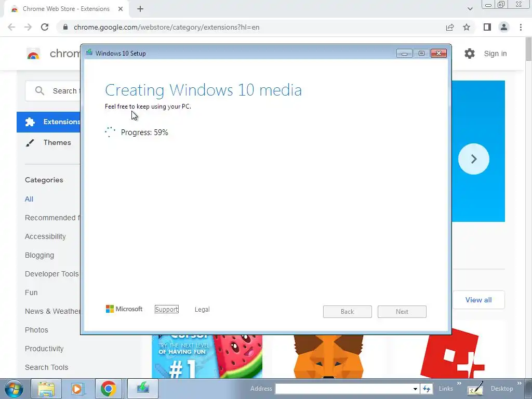The image size is (532, 399).
Task: Choose the Blogging category
Action: click(39, 255)
